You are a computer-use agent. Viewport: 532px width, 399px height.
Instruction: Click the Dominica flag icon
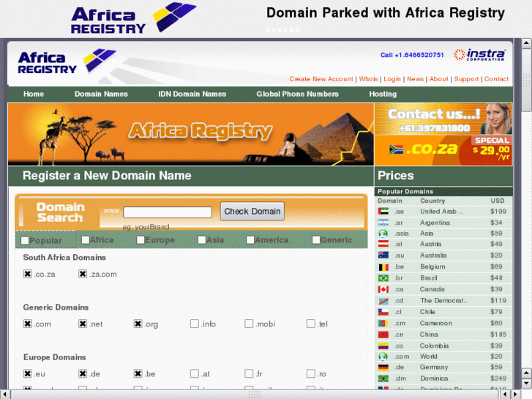click(x=383, y=379)
